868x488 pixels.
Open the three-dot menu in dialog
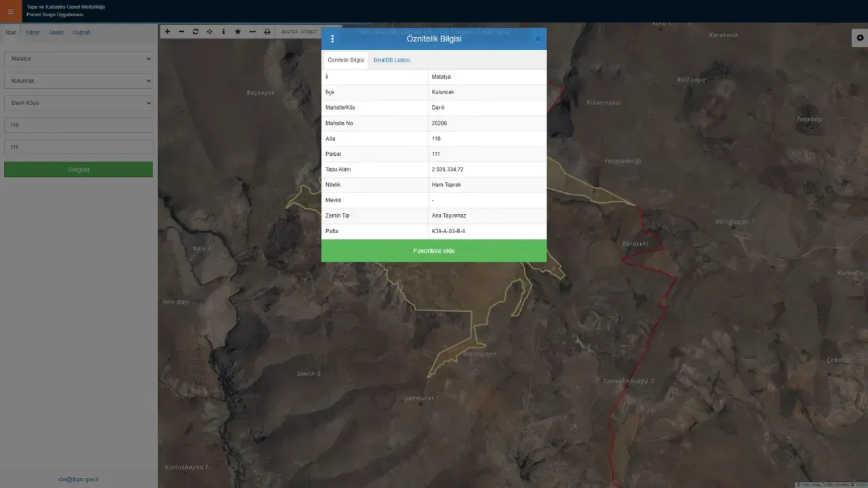tap(332, 39)
